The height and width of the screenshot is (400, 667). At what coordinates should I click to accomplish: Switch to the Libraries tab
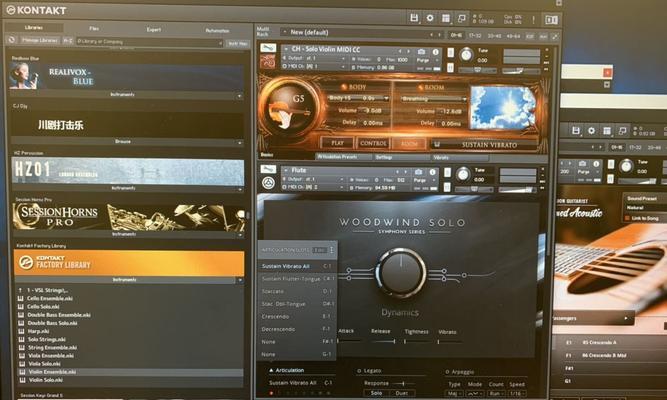pos(34,28)
